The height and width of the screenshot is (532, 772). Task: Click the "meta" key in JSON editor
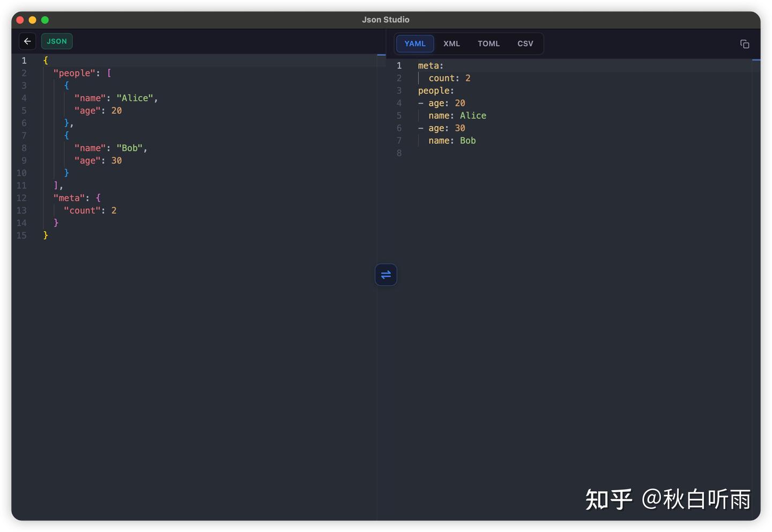pos(69,198)
